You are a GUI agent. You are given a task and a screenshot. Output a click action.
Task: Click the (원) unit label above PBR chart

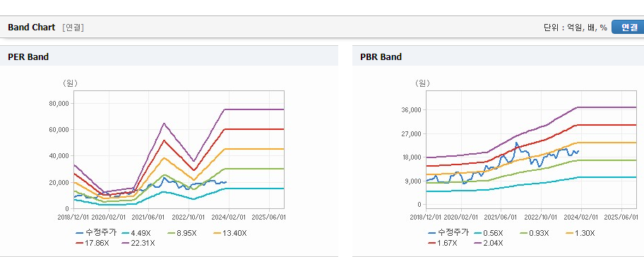click(422, 83)
